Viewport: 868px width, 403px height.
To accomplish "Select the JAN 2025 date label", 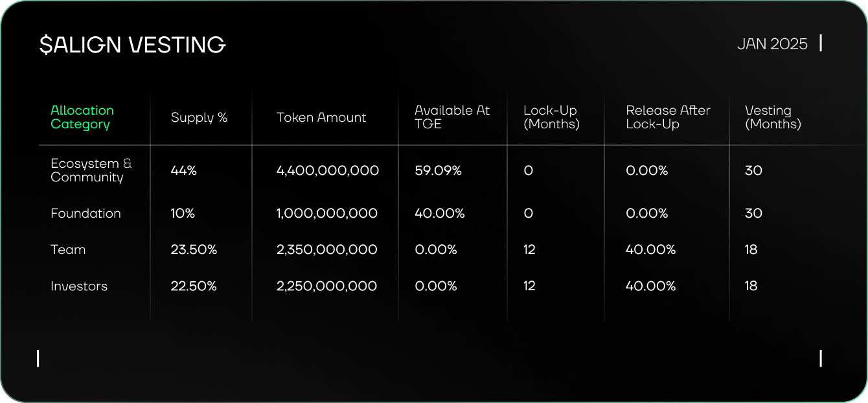I will (772, 44).
